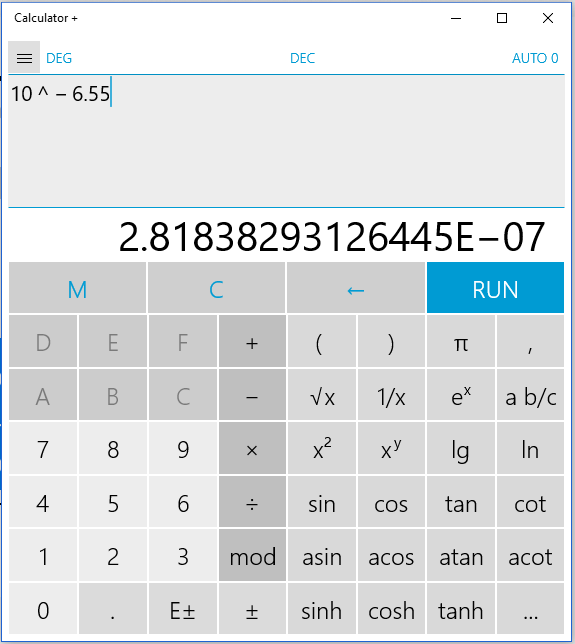This screenshot has height=644, width=575.
Task: Tap the E± exponent key
Action: pos(183,609)
